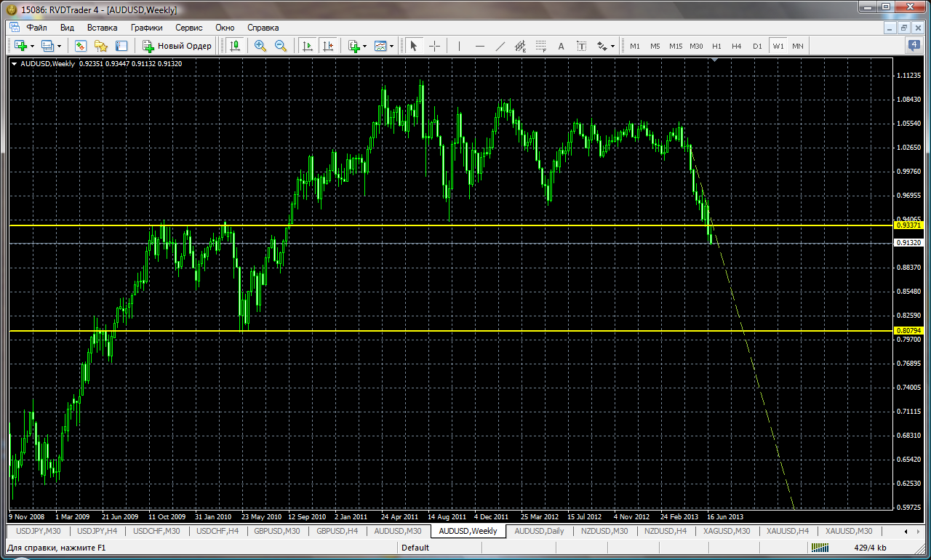Open the 'Справка' menu
Screen dimensions: 931x560
[263, 28]
